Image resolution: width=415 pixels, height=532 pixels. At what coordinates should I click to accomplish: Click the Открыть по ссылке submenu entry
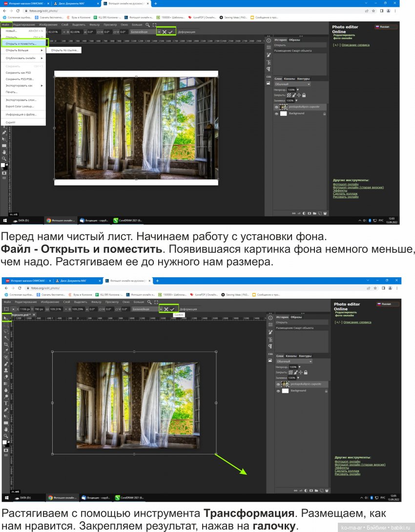point(64,50)
